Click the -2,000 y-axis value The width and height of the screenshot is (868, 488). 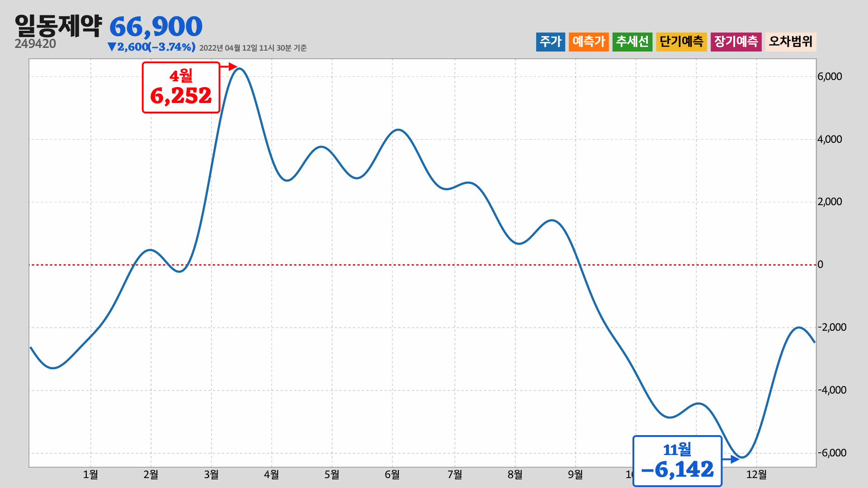coord(832,327)
